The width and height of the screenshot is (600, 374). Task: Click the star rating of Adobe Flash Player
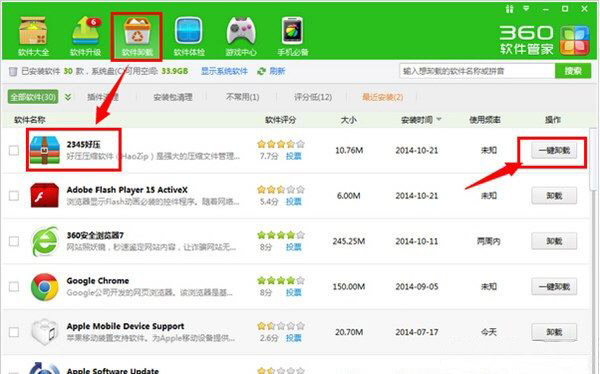[281, 189]
